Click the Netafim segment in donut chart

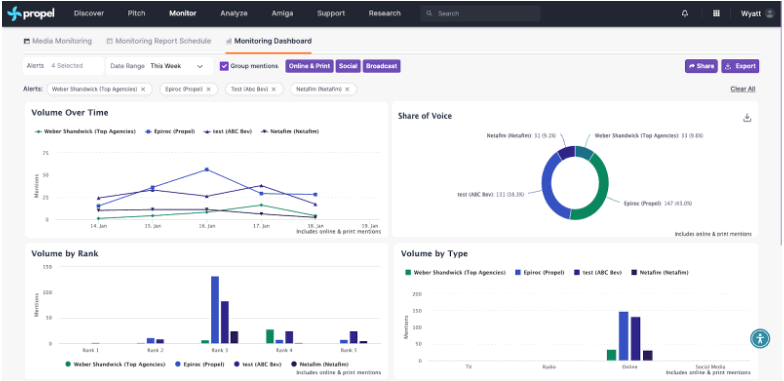(x=566, y=152)
